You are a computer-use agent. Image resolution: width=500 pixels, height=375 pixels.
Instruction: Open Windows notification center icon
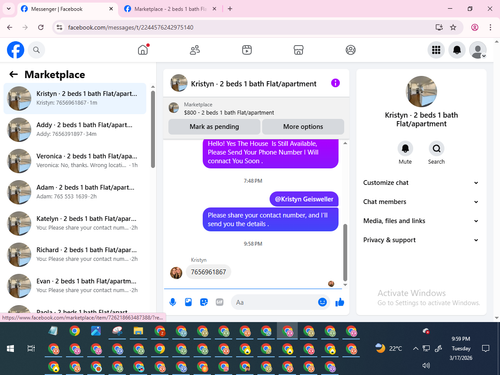tap(486, 349)
